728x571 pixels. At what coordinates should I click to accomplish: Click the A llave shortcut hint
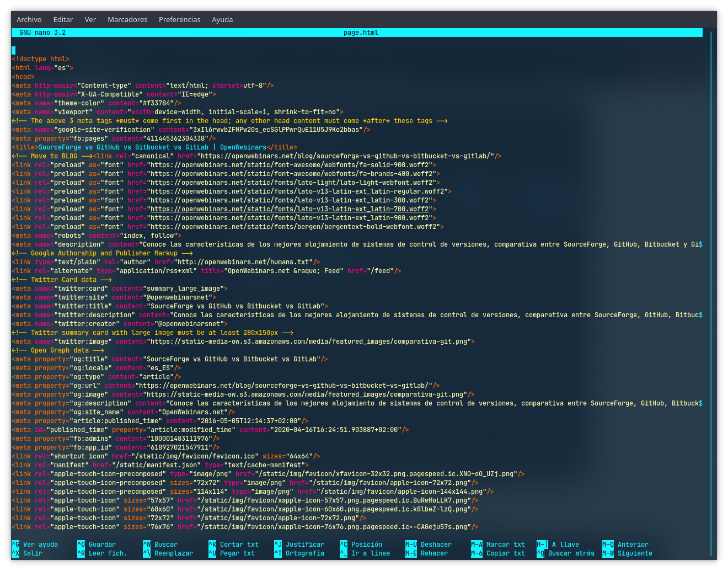[x=558, y=545]
